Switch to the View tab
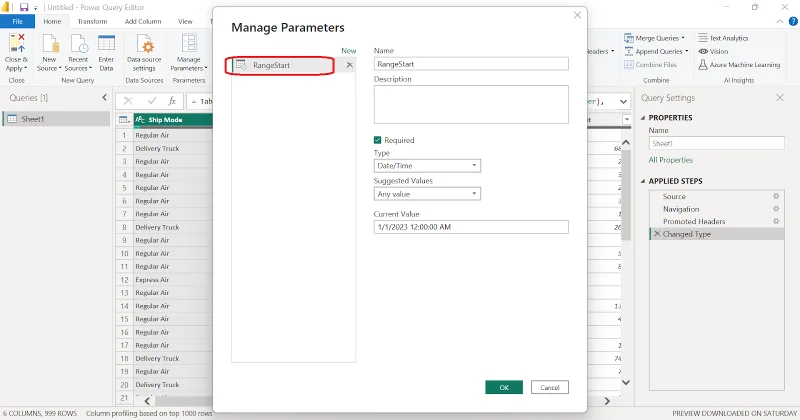Screen dimensions: 800x420 click(185, 21)
